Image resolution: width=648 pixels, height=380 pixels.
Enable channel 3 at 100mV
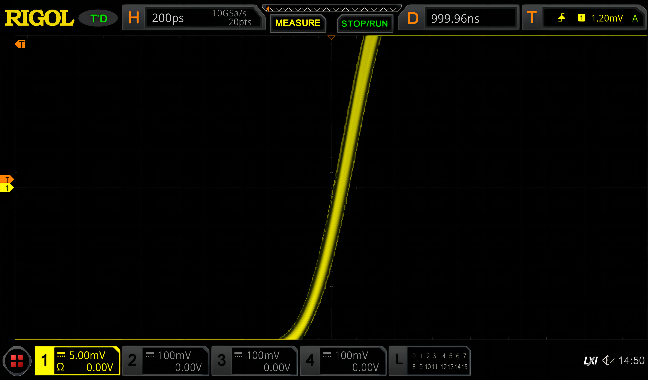tap(254, 361)
